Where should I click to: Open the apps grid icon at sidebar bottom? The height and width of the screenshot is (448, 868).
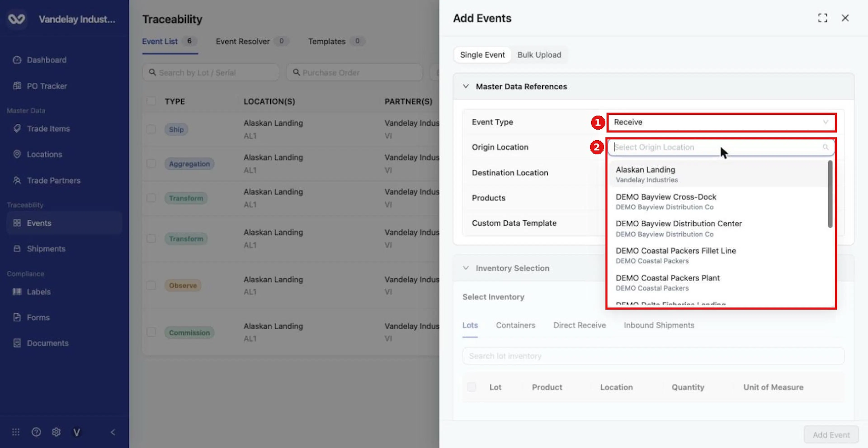coord(16,432)
